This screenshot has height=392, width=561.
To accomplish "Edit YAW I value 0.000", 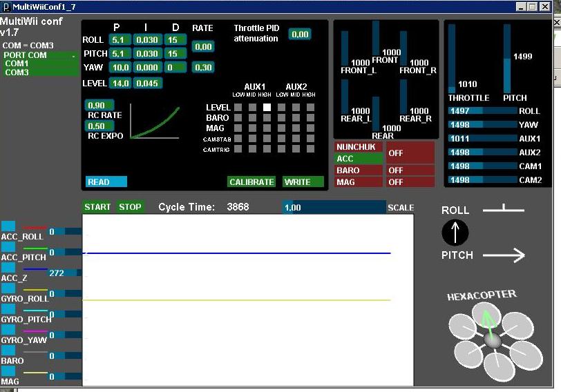I will [147, 67].
